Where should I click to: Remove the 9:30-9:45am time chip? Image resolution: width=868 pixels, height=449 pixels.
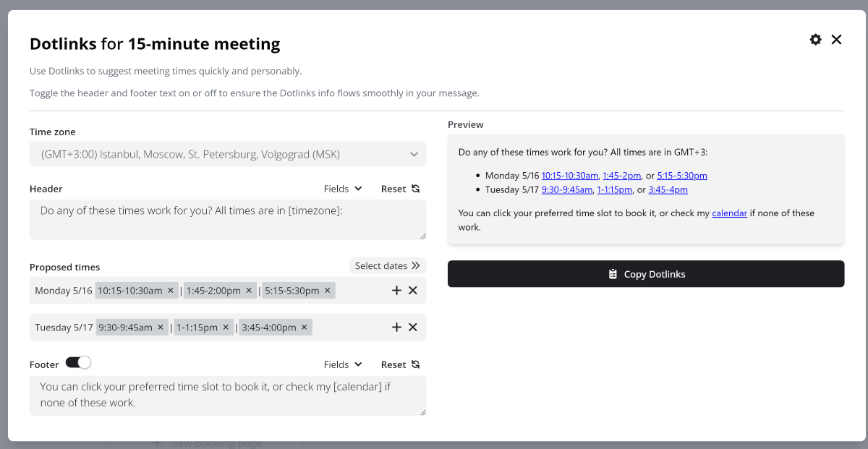(161, 328)
